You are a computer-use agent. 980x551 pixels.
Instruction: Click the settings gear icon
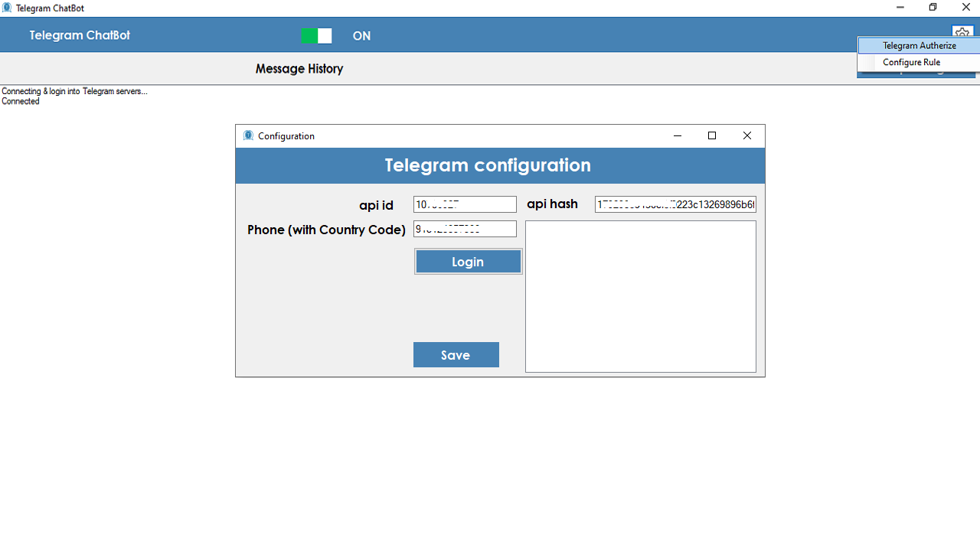coord(962,31)
